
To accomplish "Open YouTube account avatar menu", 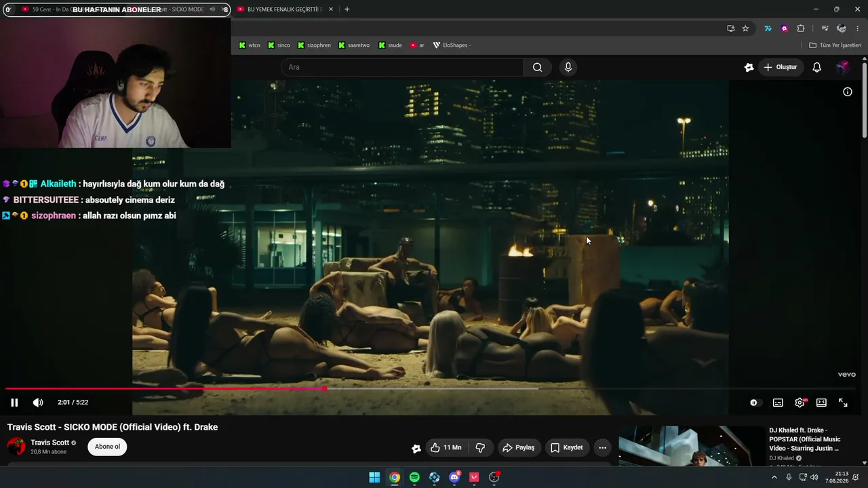I will click(842, 67).
